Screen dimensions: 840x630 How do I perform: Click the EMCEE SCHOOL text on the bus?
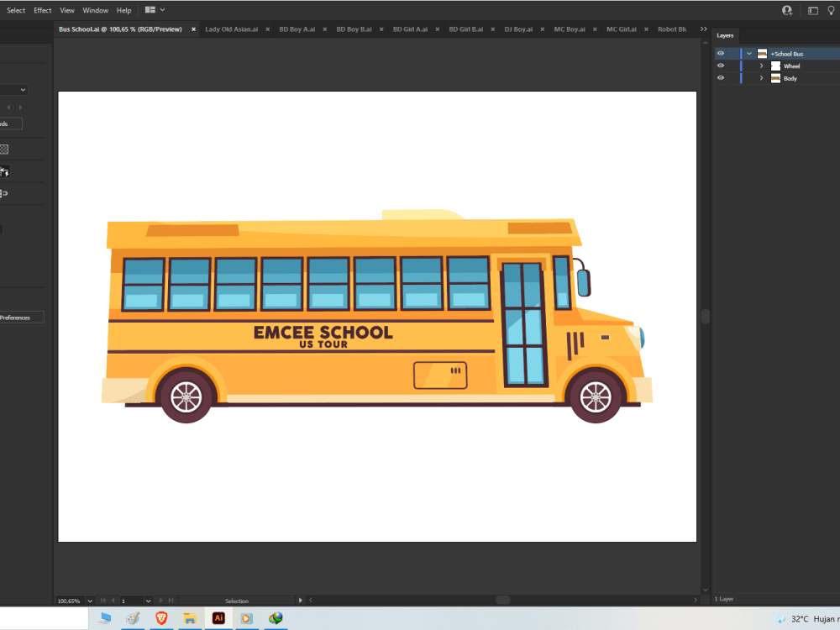click(323, 332)
